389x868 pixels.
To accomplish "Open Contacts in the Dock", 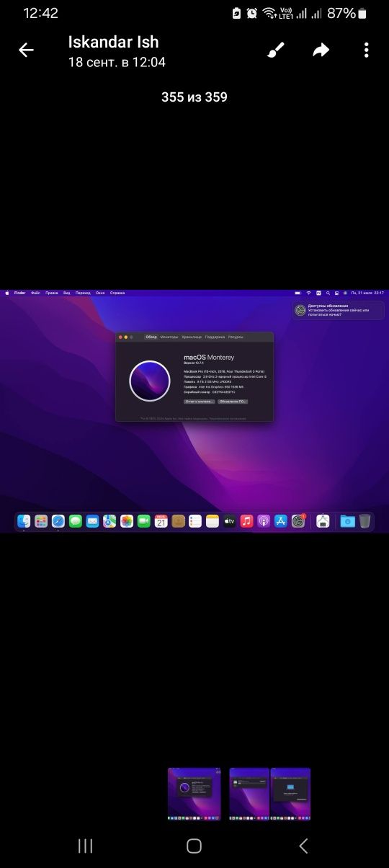I will (x=178, y=521).
